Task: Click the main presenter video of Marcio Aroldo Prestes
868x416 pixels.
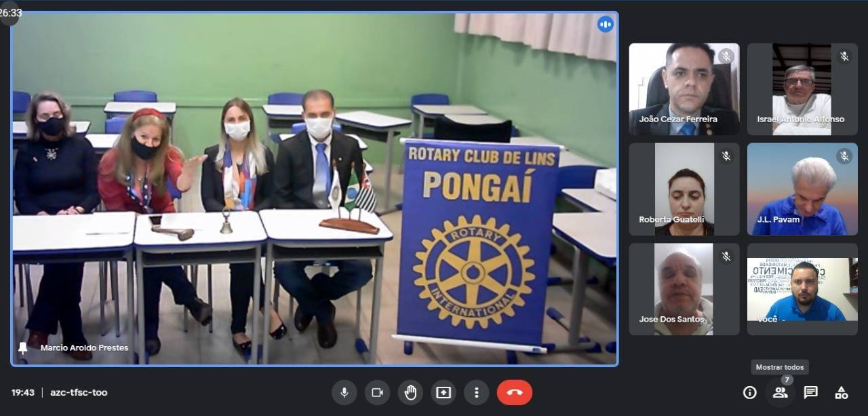Action: (314, 190)
